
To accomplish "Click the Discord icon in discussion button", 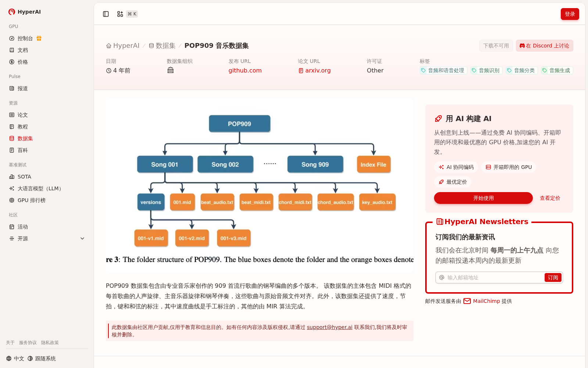I will point(522,46).
